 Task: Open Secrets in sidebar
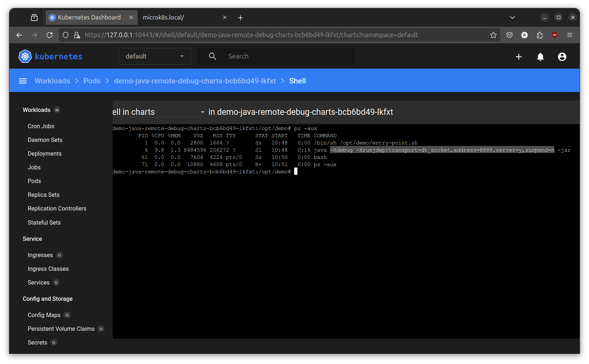37,342
